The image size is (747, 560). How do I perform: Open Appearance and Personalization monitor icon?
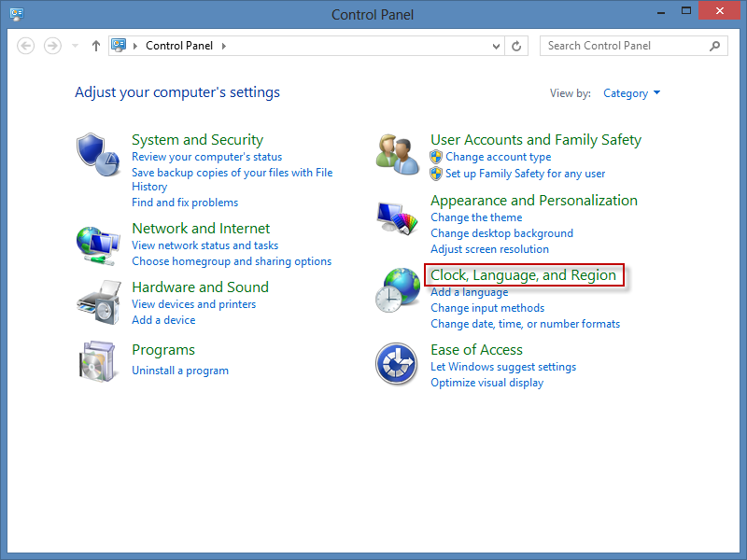point(398,219)
